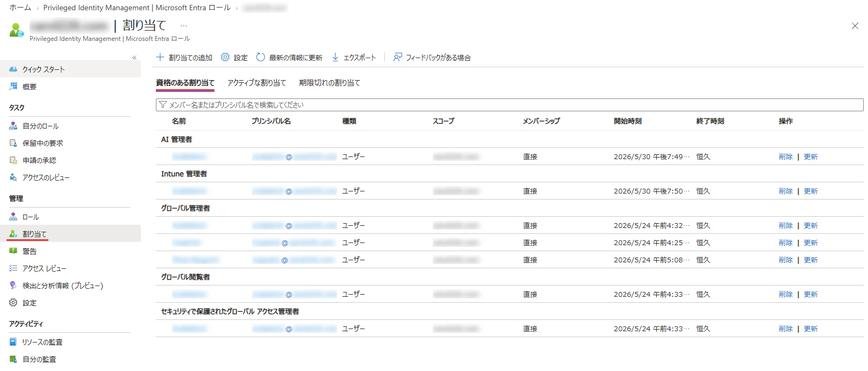Sort by 名前 column header

click(x=179, y=121)
